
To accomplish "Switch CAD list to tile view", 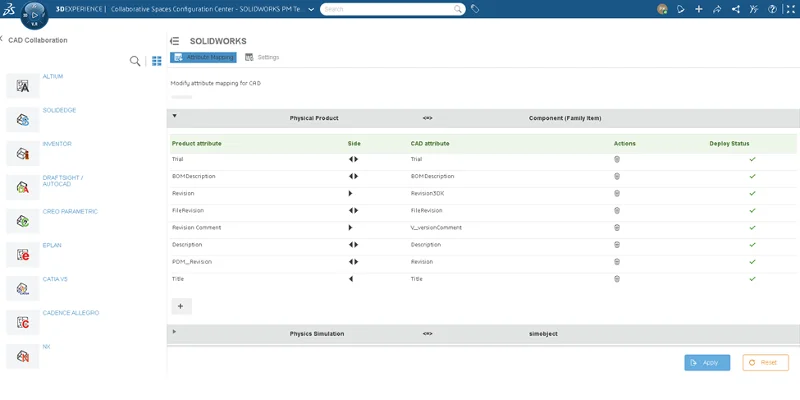I will 156,61.
